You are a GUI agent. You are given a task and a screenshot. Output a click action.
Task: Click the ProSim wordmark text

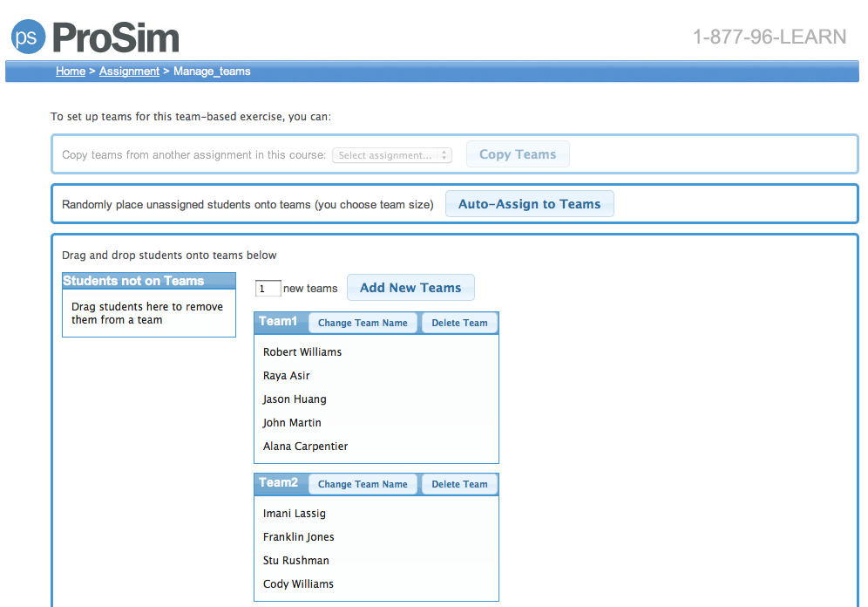pos(116,38)
